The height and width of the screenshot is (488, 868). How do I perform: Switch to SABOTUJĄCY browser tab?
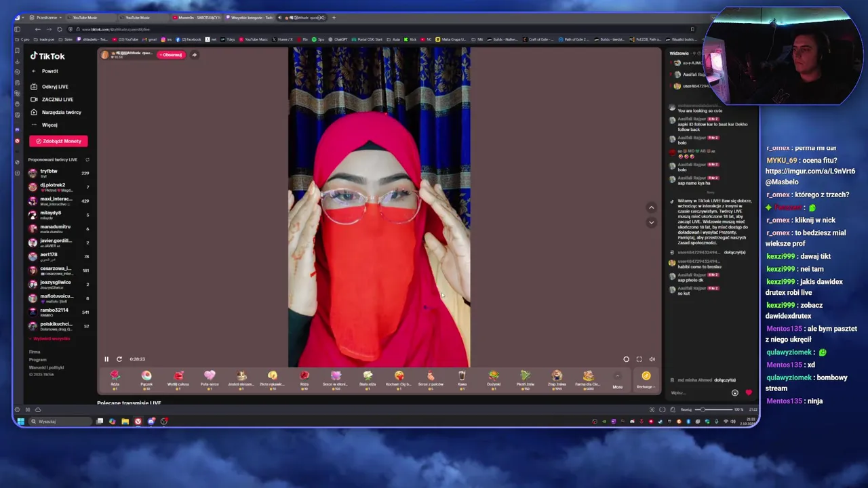click(x=197, y=18)
